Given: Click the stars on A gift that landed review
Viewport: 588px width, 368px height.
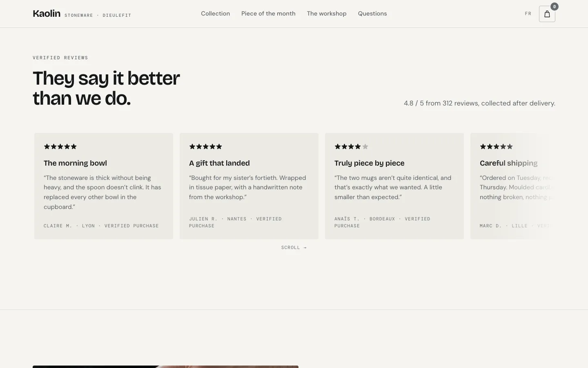Looking at the screenshot, I should click(205, 146).
